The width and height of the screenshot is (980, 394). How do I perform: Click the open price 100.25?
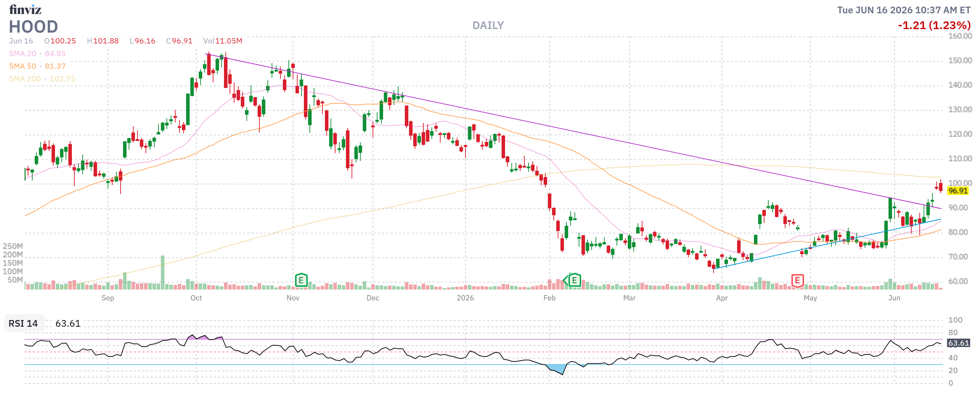coord(63,41)
